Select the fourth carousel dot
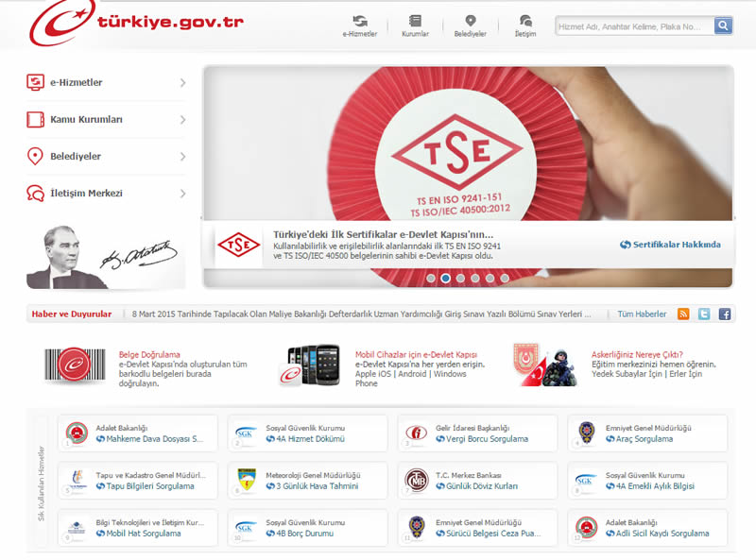756x560 pixels. (x=475, y=279)
